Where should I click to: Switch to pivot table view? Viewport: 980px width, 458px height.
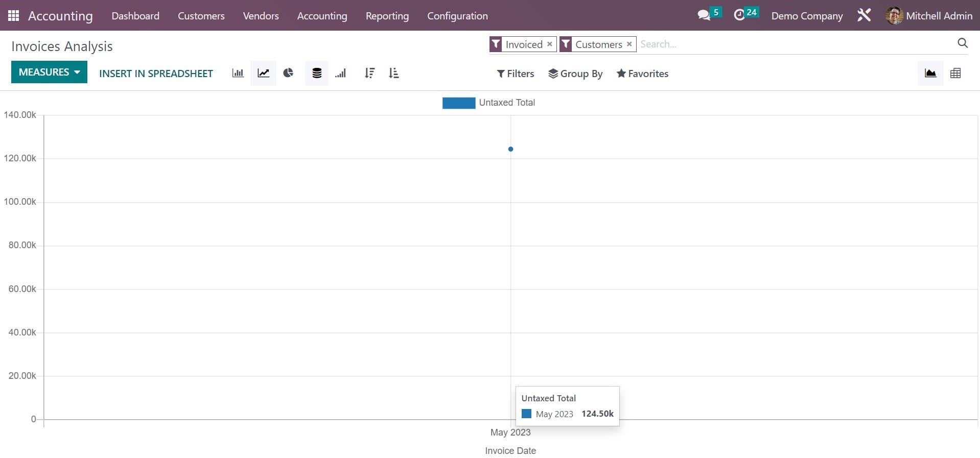[x=955, y=73]
